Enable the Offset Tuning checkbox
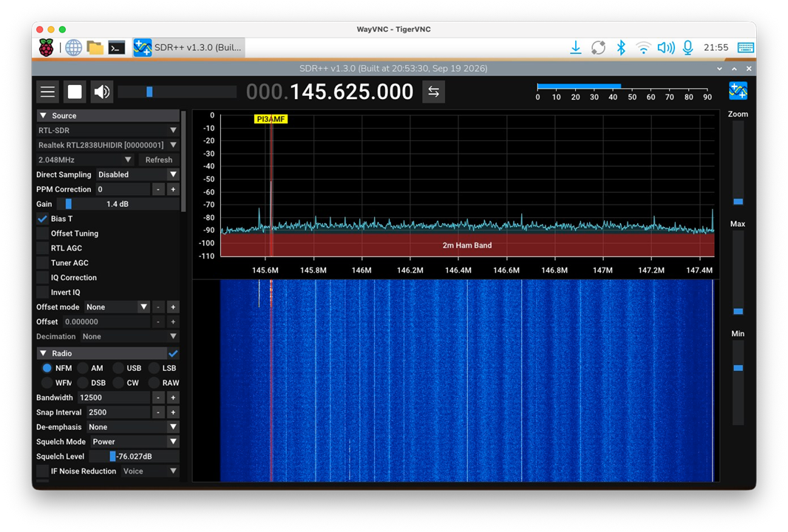 click(x=43, y=233)
